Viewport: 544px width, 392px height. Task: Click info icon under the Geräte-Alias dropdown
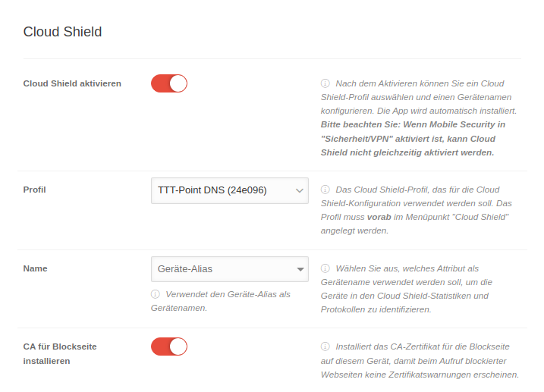pos(156,294)
